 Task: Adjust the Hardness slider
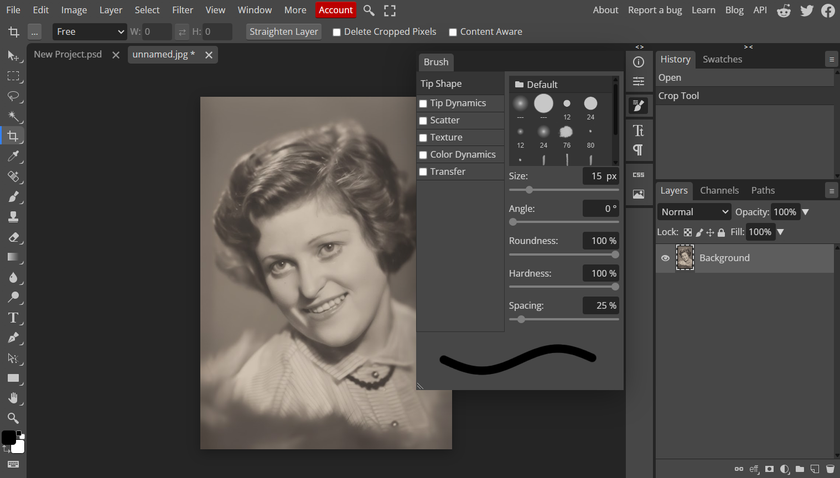tap(564, 287)
